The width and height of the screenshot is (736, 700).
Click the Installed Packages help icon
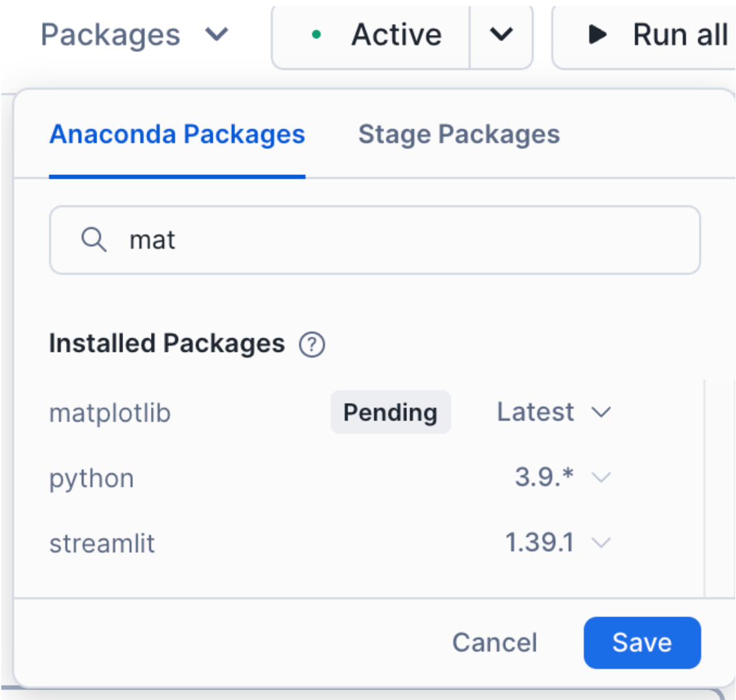click(x=312, y=344)
